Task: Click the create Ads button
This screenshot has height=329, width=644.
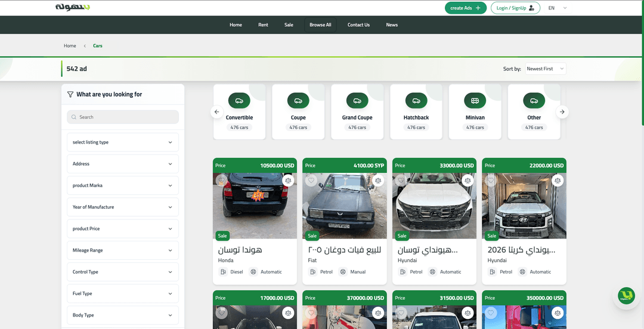Action: point(466,8)
